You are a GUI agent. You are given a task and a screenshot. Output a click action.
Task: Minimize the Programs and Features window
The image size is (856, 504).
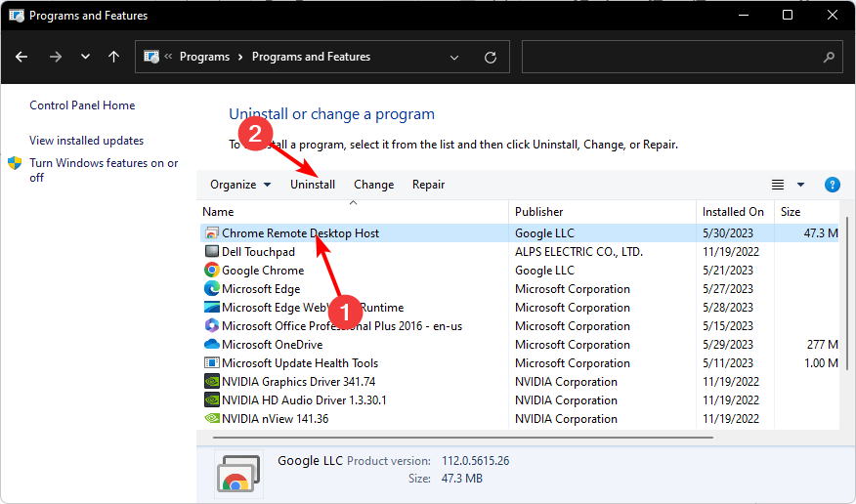click(743, 15)
